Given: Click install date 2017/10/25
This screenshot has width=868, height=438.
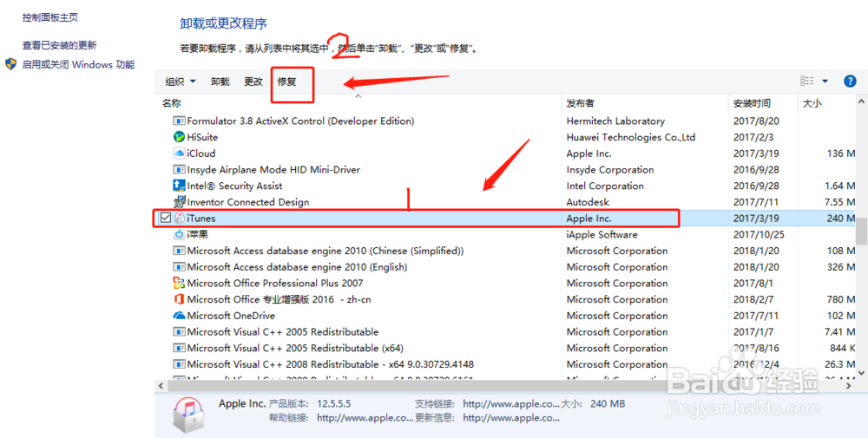Looking at the screenshot, I should (x=759, y=234).
